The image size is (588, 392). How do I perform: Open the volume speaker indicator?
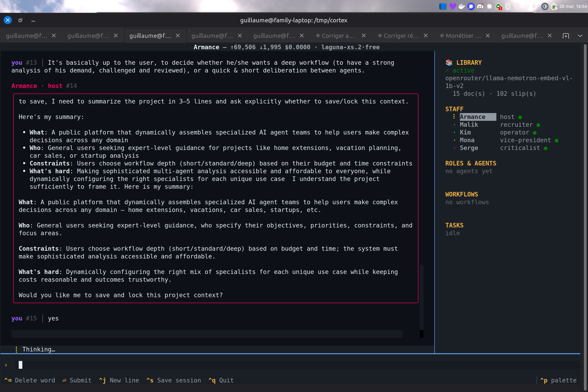click(x=535, y=7)
